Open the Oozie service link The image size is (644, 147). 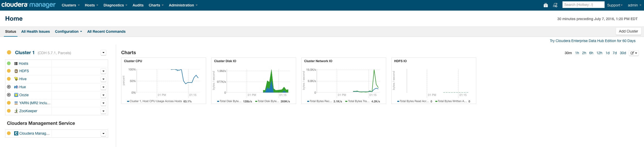(x=24, y=95)
